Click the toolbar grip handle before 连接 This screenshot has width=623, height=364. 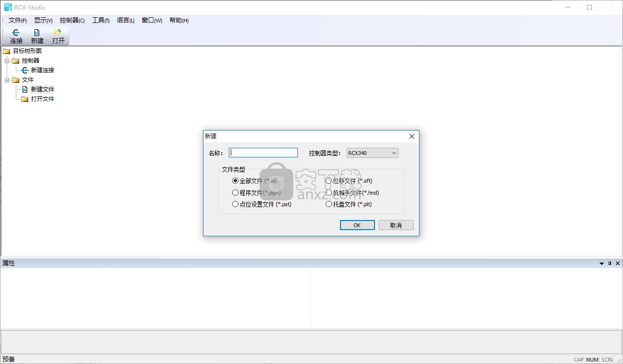[3, 36]
